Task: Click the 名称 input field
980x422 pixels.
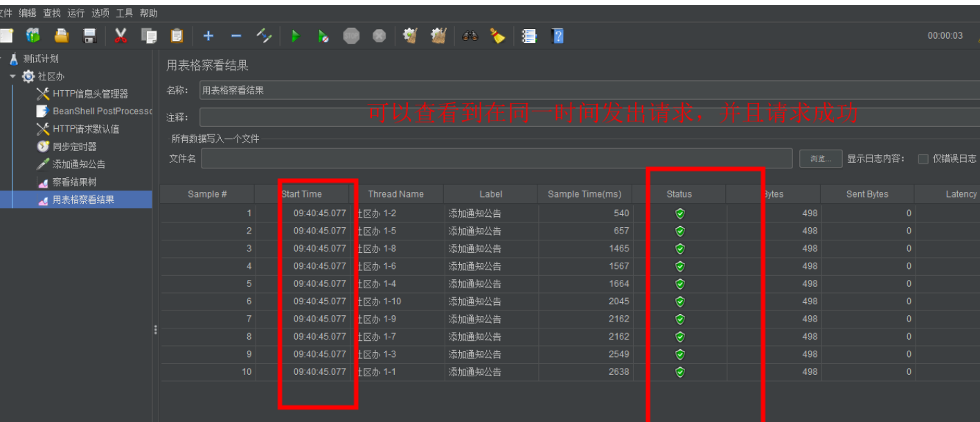Action: [x=589, y=90]
